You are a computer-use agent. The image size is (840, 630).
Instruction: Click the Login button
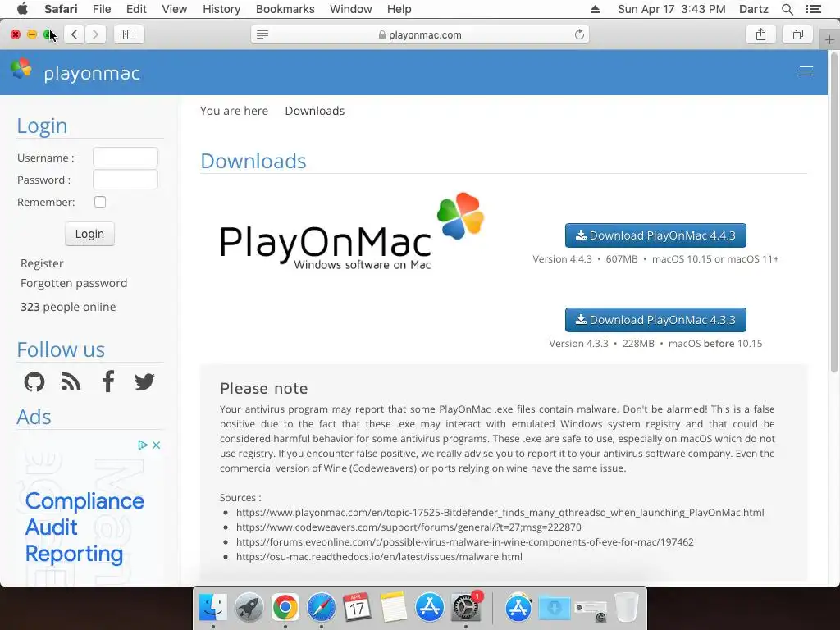pyautogui.click(x=89, y=234)
